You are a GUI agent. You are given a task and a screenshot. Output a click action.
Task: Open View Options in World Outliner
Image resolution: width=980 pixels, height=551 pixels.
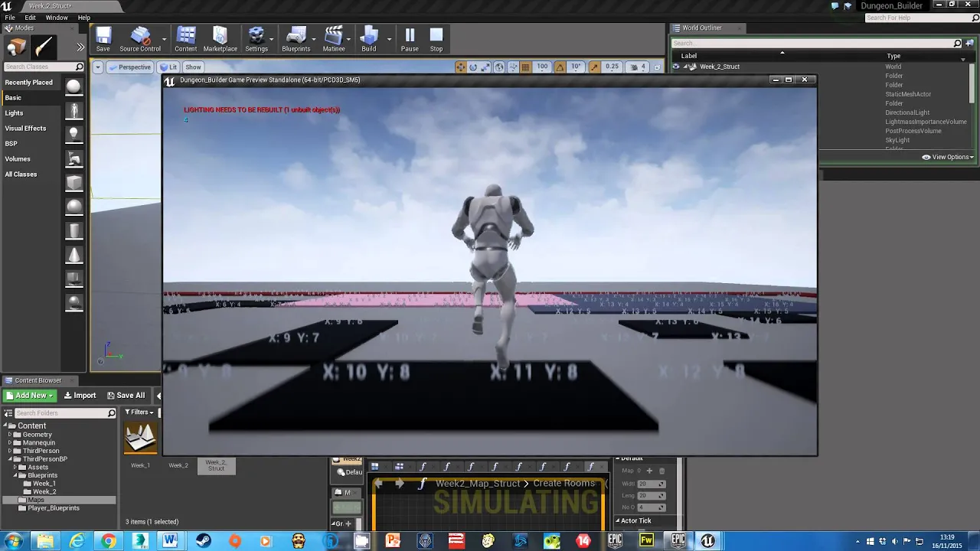coord(948,157)
